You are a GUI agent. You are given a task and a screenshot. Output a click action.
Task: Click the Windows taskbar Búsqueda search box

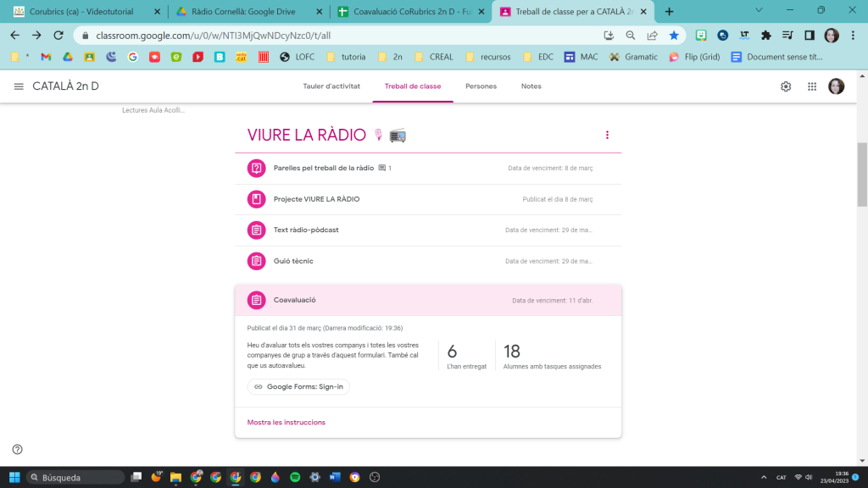click(x=76, y=477)
